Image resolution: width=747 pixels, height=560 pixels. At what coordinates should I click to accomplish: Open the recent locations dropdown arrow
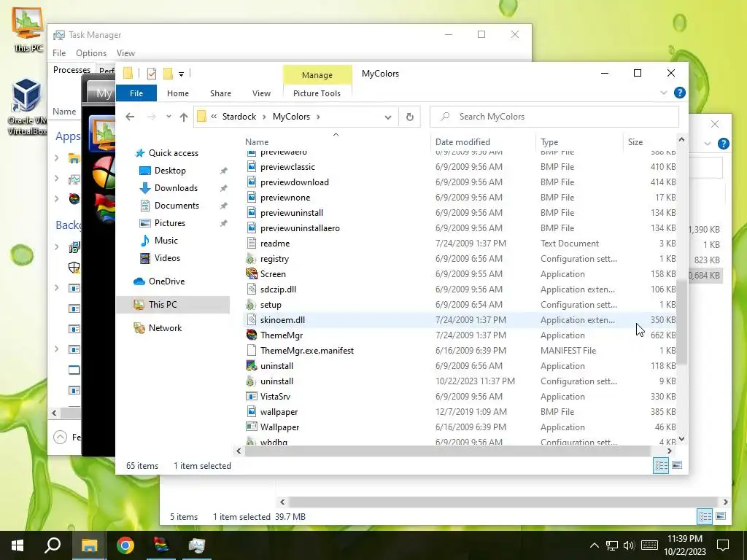click(169, 117)
